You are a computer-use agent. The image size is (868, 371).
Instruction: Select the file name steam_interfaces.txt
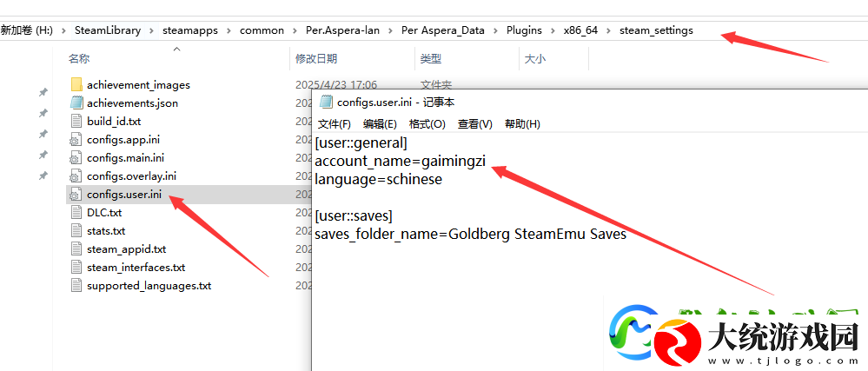(x=136, y=268)
